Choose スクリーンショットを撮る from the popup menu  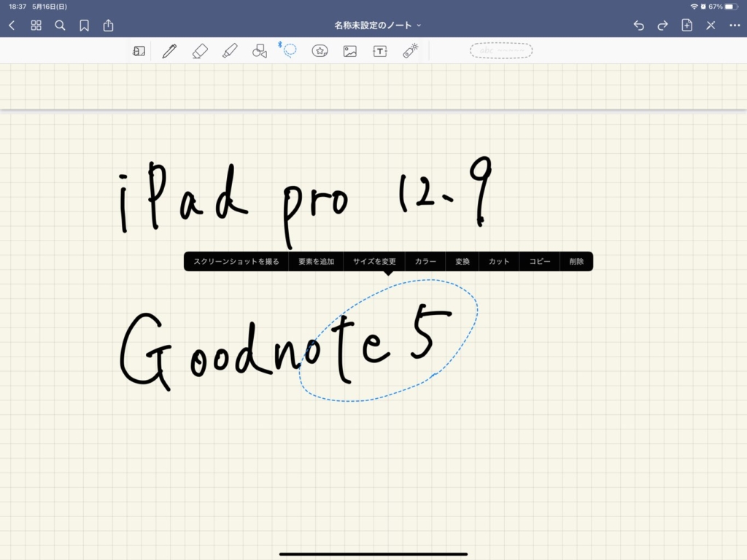pyautogui.click(x=236, y=262)
